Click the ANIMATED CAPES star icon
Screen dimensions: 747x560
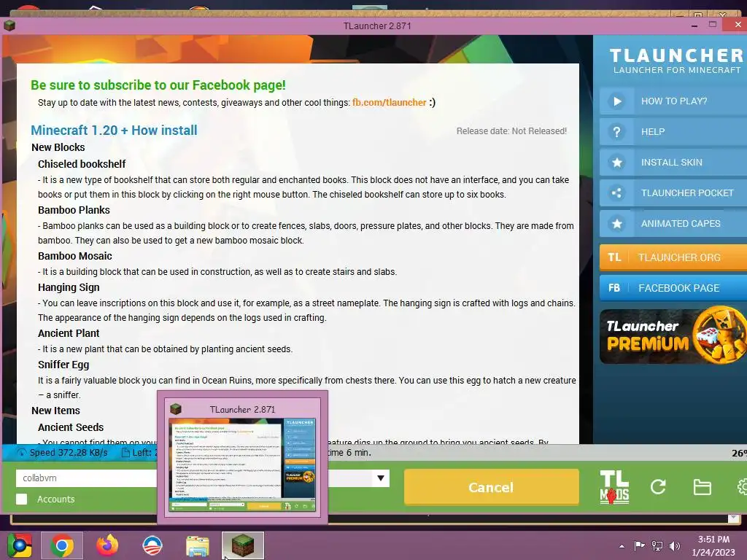coord(616,223)
